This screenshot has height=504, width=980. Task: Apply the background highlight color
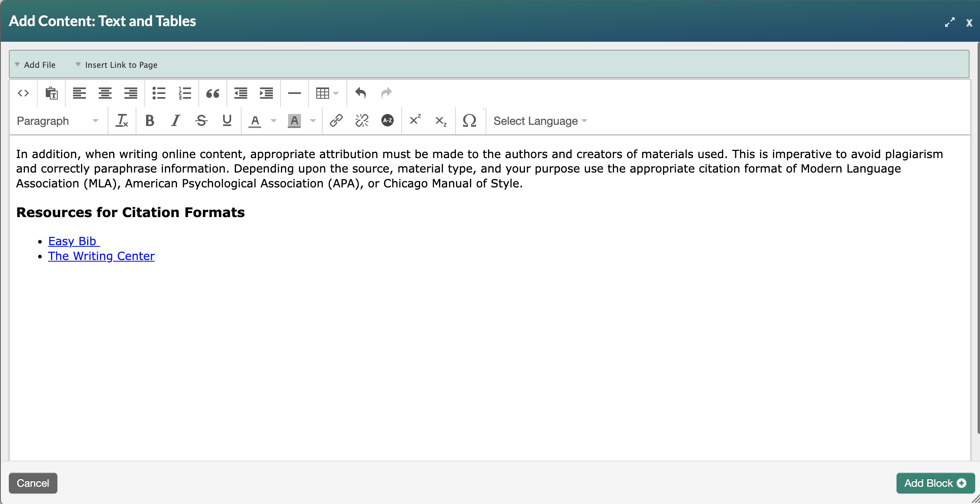point(295,121)
